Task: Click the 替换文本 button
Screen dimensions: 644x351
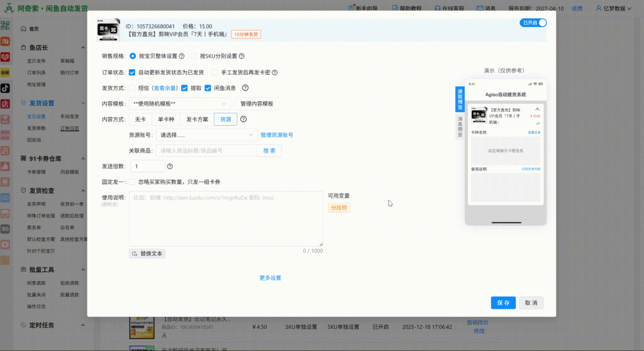Action: pyautogui.click(x=147, y=253)
